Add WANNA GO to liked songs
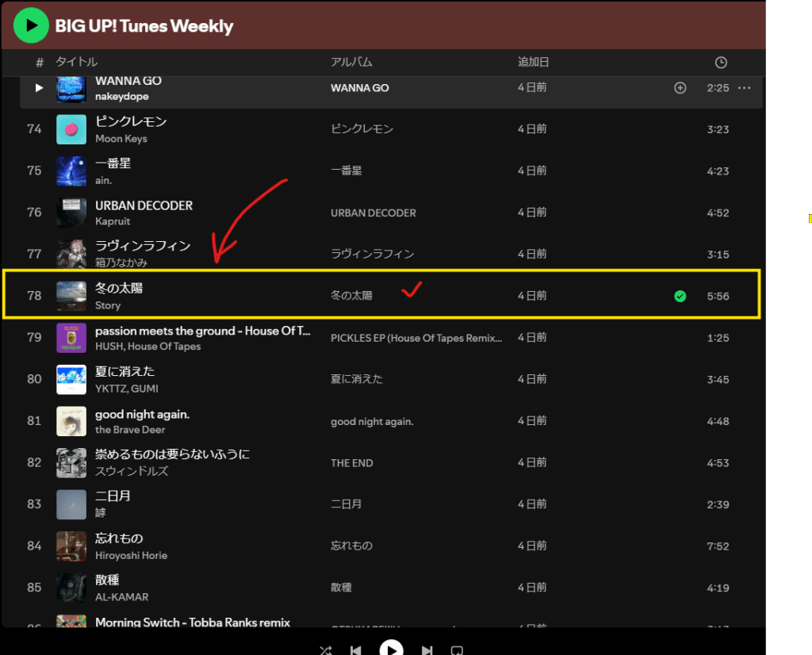This screenshot has width=812, height=655. click(x=680, y=88)
